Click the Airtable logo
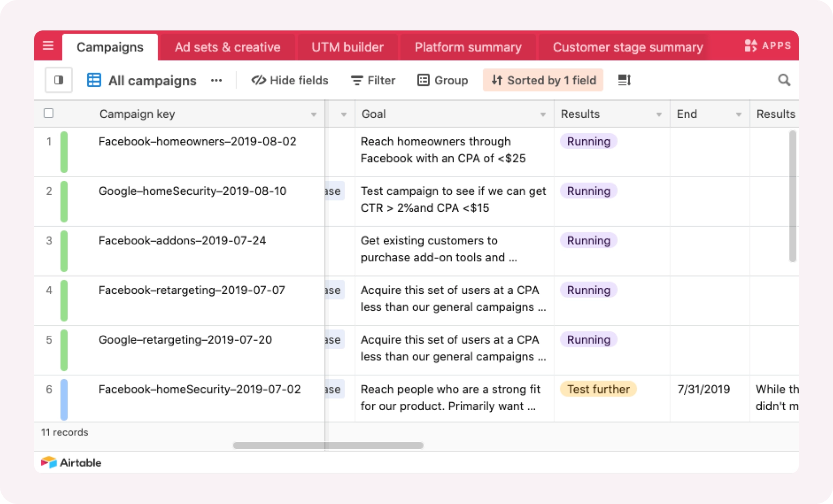The width and height of the screenshot is (833, 504). click(x=71, y=462)
